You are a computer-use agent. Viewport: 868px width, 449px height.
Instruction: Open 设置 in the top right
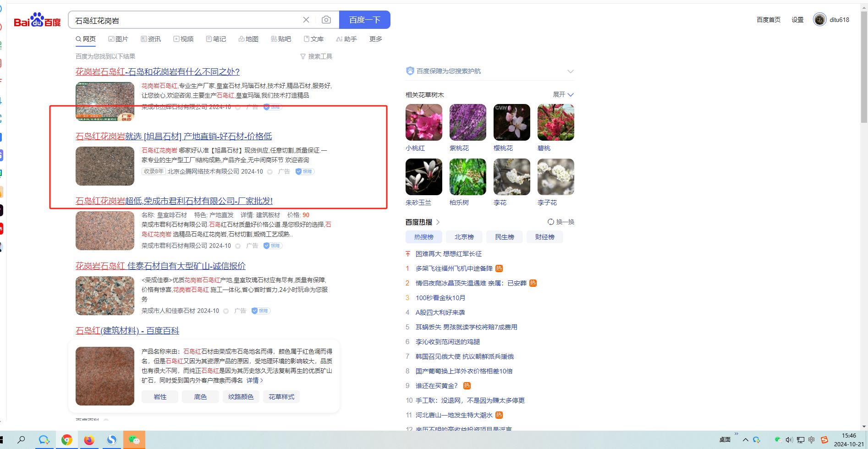[x=797, y=20]
